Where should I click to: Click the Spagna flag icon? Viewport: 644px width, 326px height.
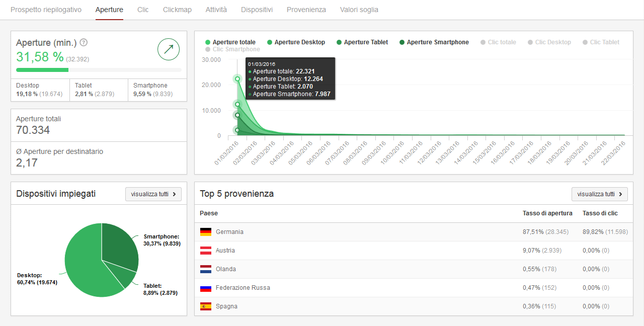(x=205, y=306)
